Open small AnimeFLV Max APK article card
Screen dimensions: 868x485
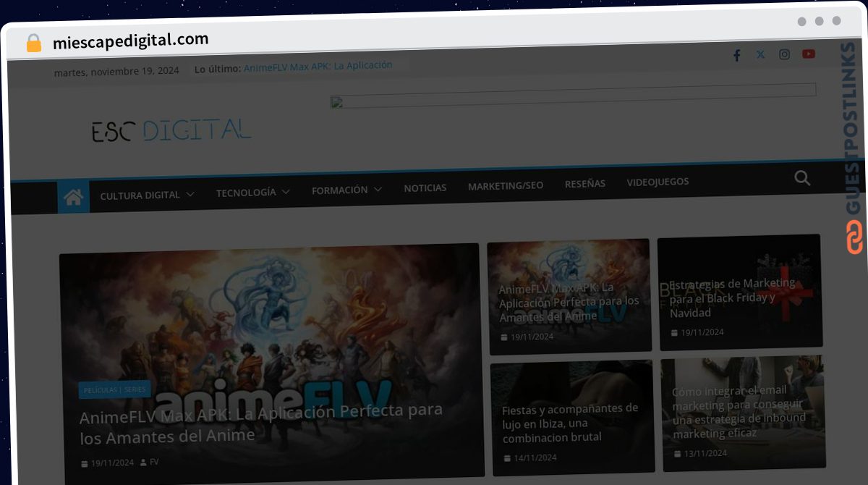pos(569,303)
